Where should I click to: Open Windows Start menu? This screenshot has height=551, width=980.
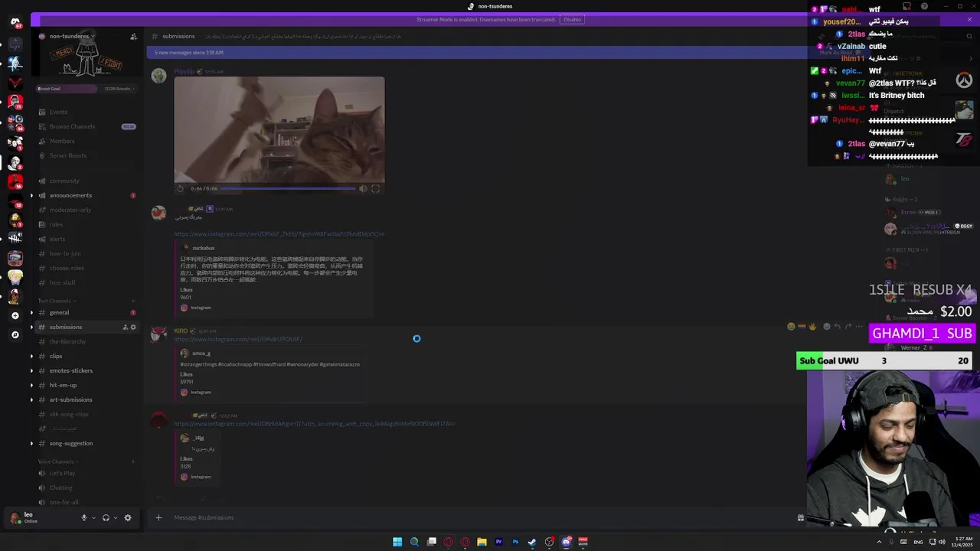(x=397, y=542)
